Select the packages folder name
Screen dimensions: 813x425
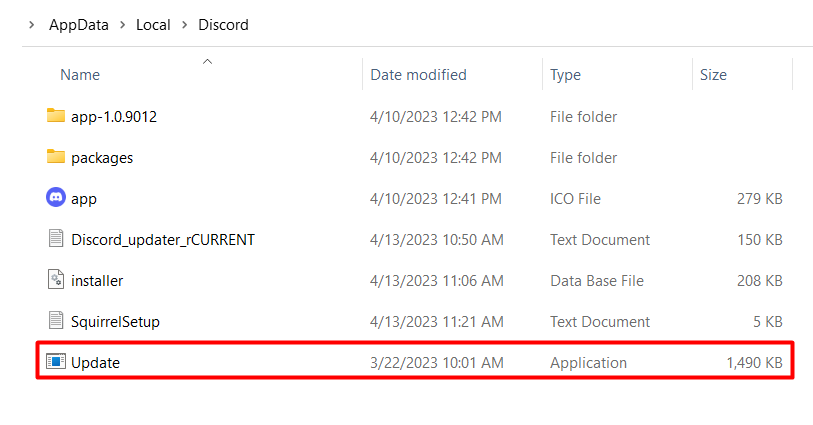click(x=102, y=158)
